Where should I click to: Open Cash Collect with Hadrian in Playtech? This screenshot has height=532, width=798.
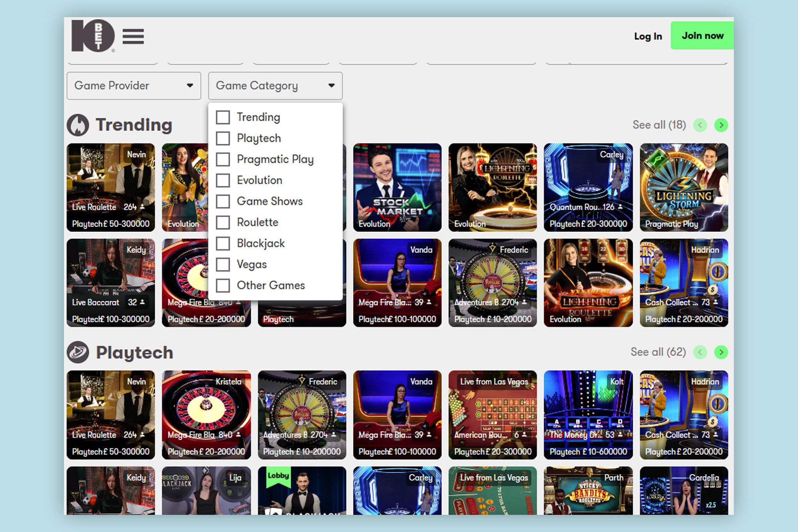pyautogui.click(x=684, y=415)
